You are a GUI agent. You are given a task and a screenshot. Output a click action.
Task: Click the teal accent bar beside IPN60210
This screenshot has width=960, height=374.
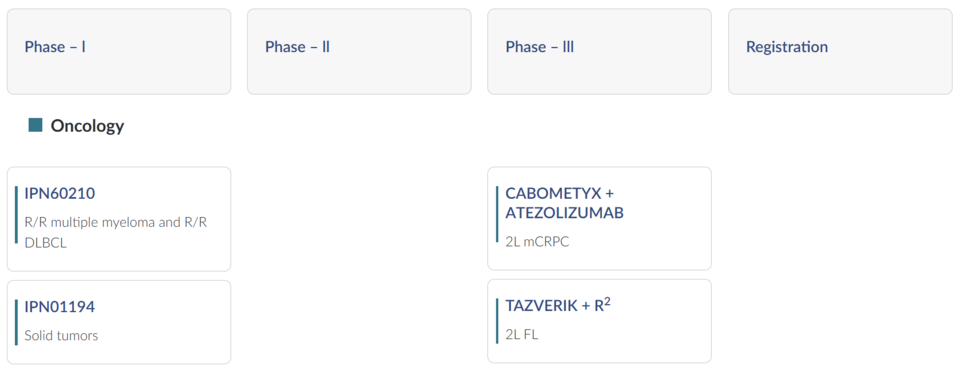[16, 215]
